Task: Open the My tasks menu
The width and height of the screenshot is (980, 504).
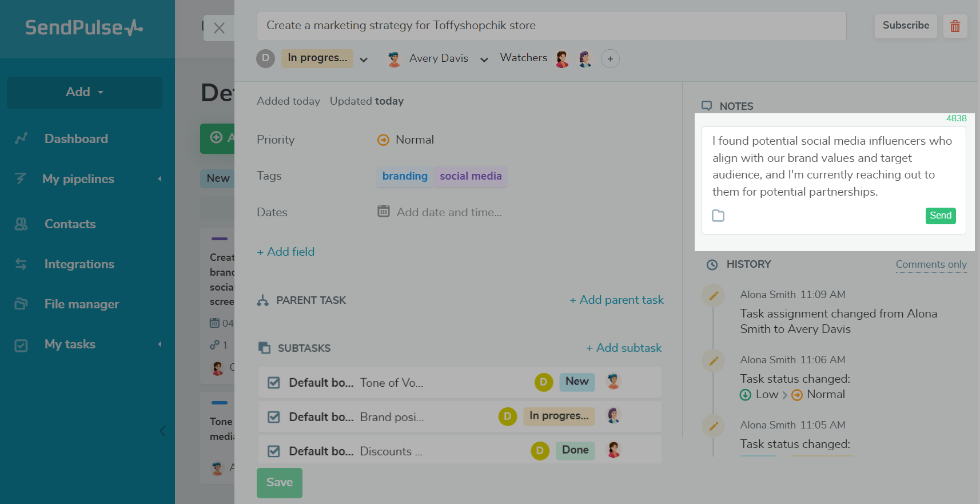Action: (70, 344)
